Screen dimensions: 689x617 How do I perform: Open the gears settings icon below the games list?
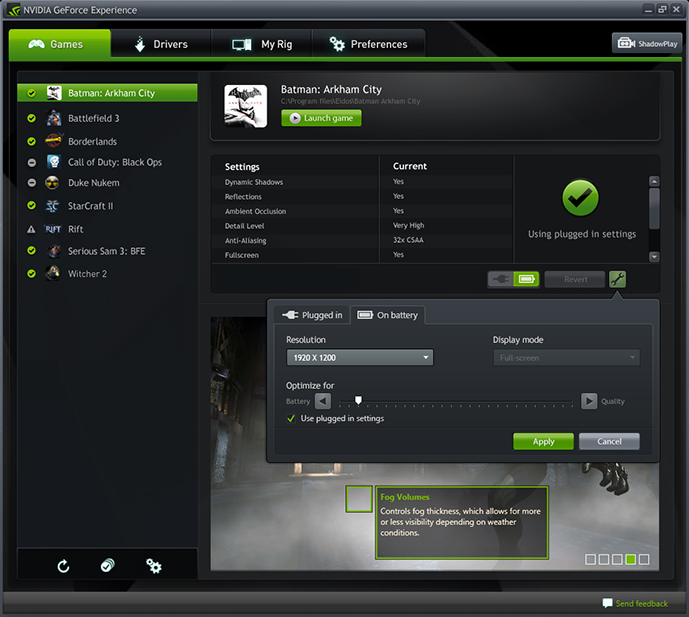pos(153,566)
